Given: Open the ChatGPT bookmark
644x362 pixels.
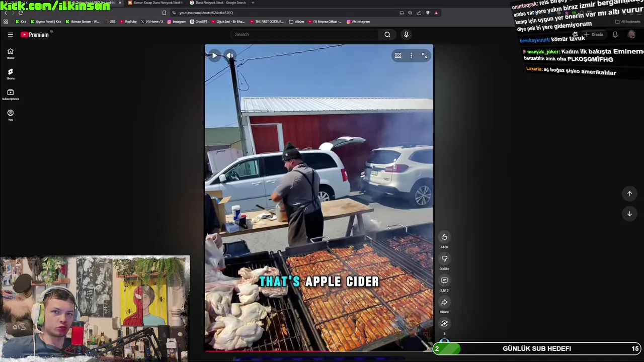Looking at the screenshot, I should click(199, 22).
